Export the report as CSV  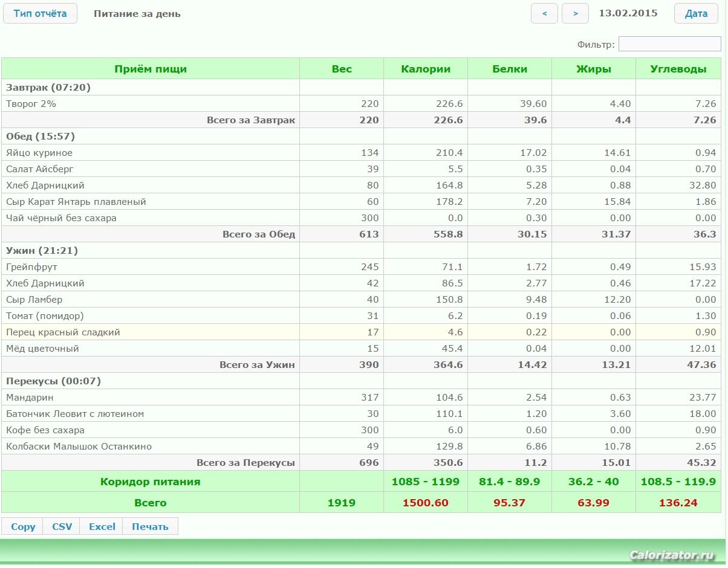point(62,526)
